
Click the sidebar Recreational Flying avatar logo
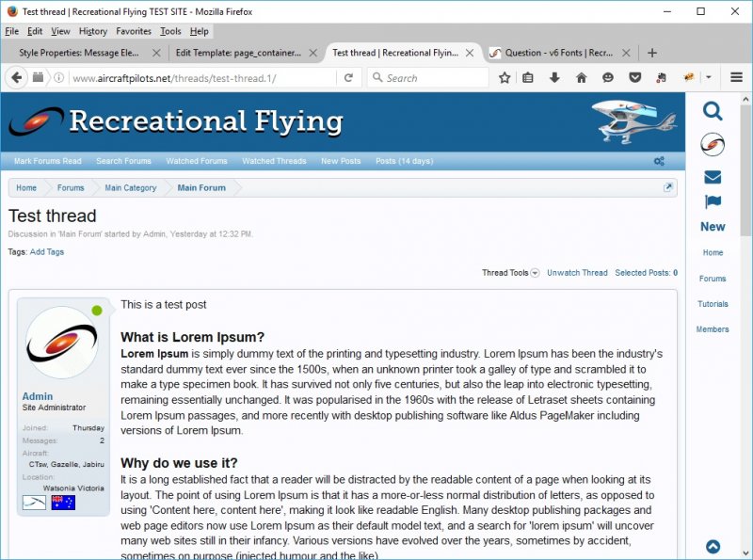(713, 144)
